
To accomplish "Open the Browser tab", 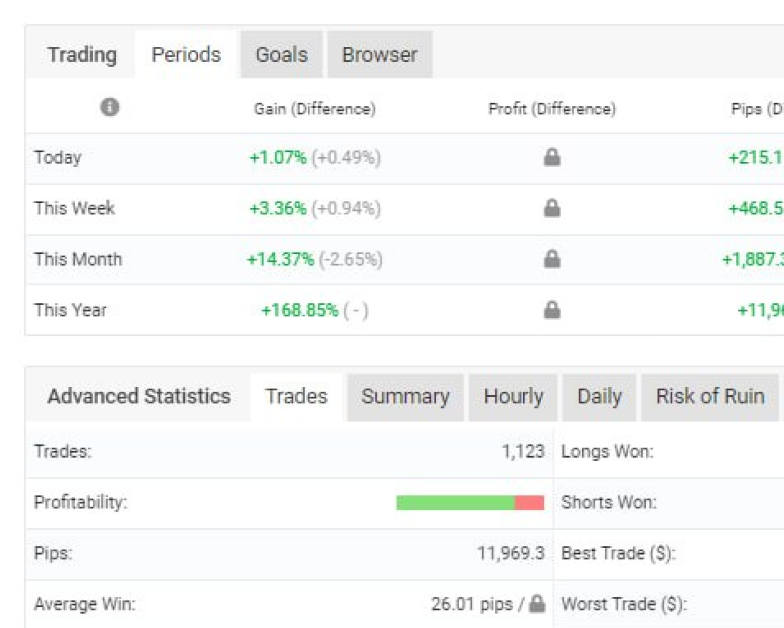I will [380, 55].
